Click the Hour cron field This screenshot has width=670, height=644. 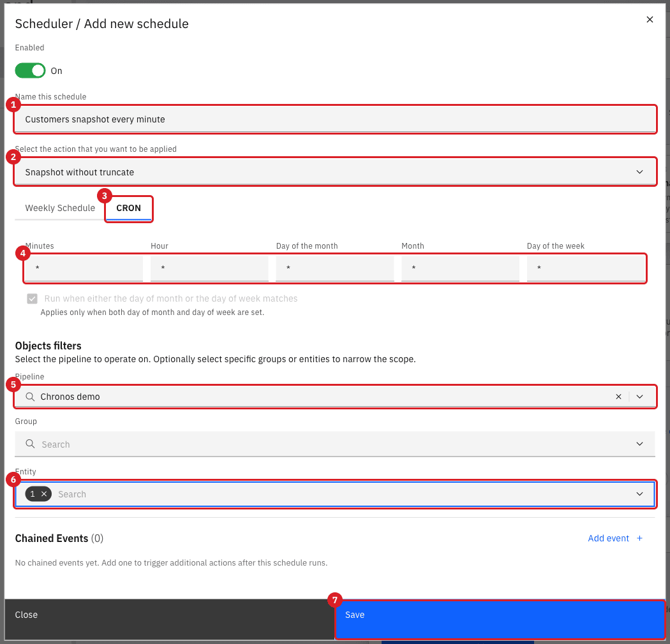click(209, 268)
